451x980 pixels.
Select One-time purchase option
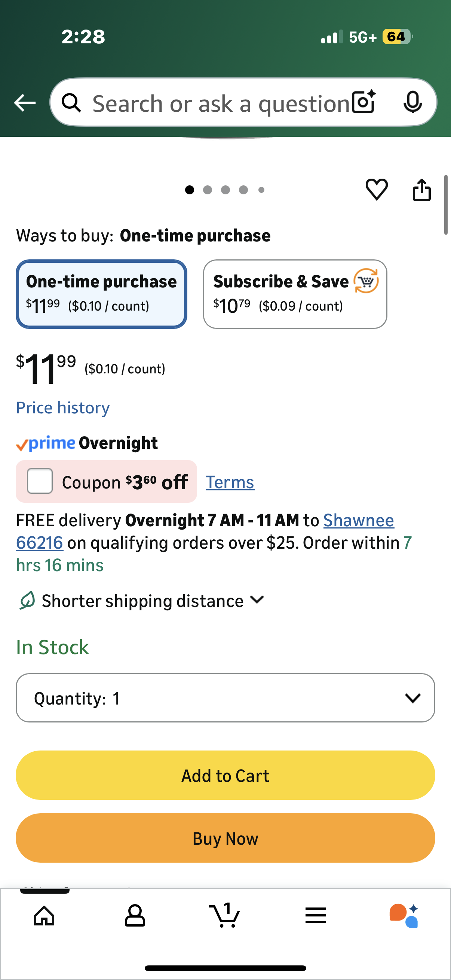(x=101, y=294)
